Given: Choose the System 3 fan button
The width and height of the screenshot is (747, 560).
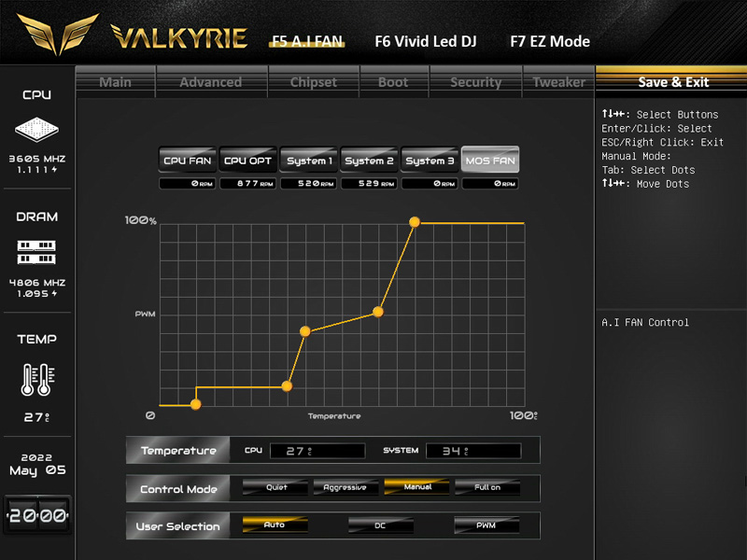Looking at the screenshot, I should 430,160.
